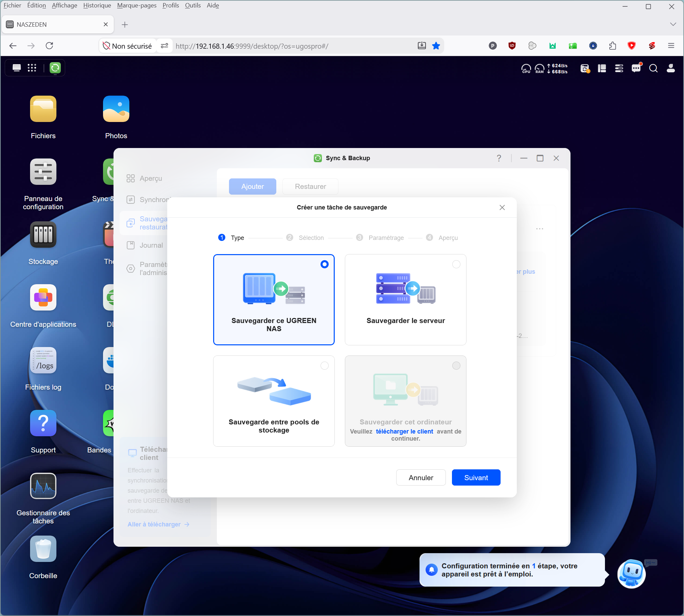The width and height of the screenshot is (684, 616).
Task: Click Aller à télécharger link
Action: (x=158, y=525)
